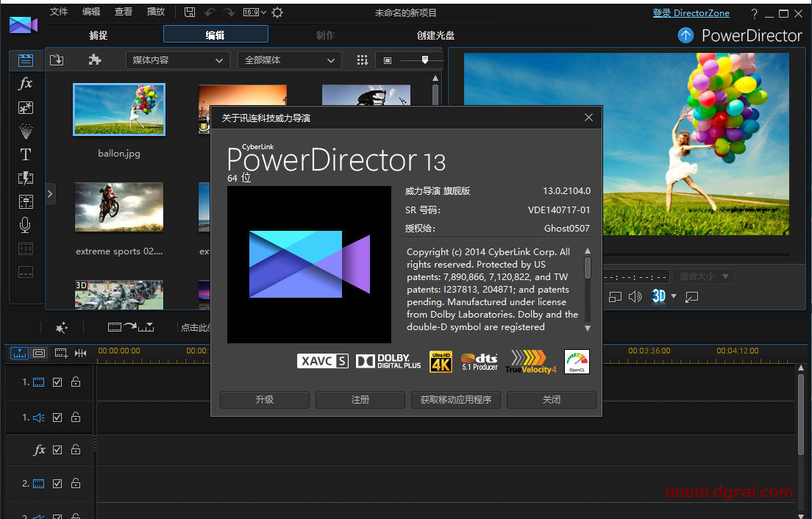Click the PowerDirector upgrade arrow icon
812x519 pixels.
click(x=685, y=35)
